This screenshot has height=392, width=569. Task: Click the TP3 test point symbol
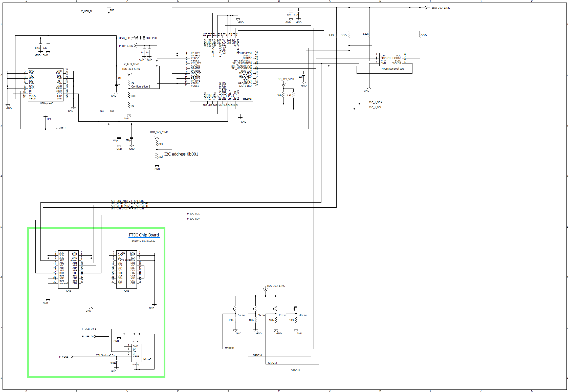(109, 10)
